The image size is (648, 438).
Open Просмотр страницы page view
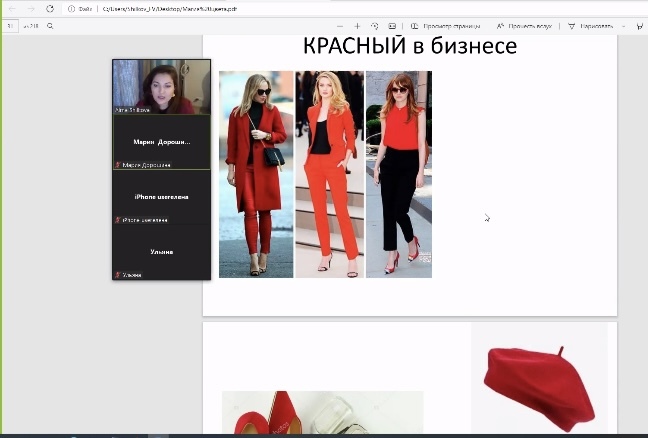(446, 26)
